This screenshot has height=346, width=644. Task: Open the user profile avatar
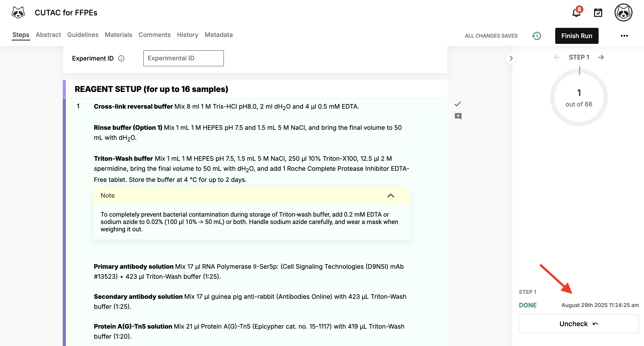623,12
